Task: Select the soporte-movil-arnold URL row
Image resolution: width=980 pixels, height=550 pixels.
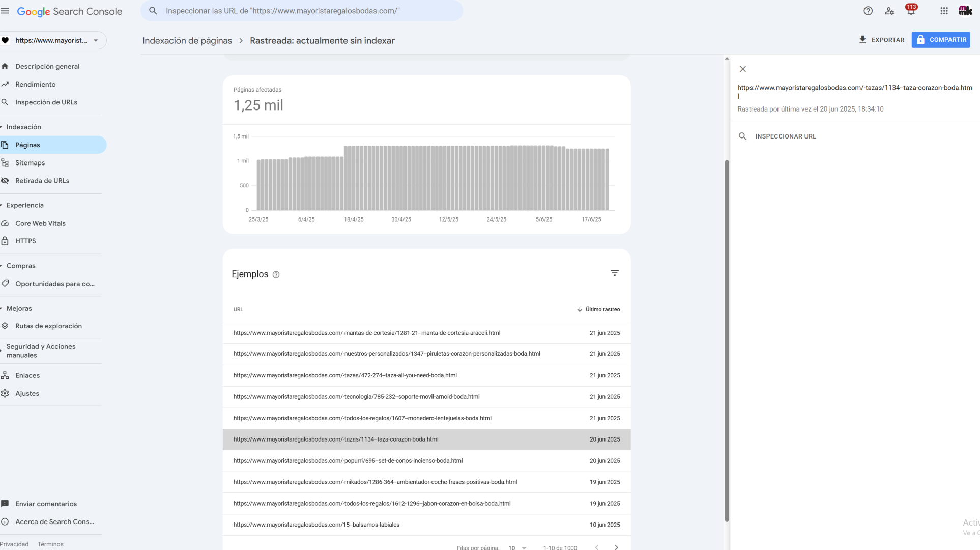Action: [426, 397]
